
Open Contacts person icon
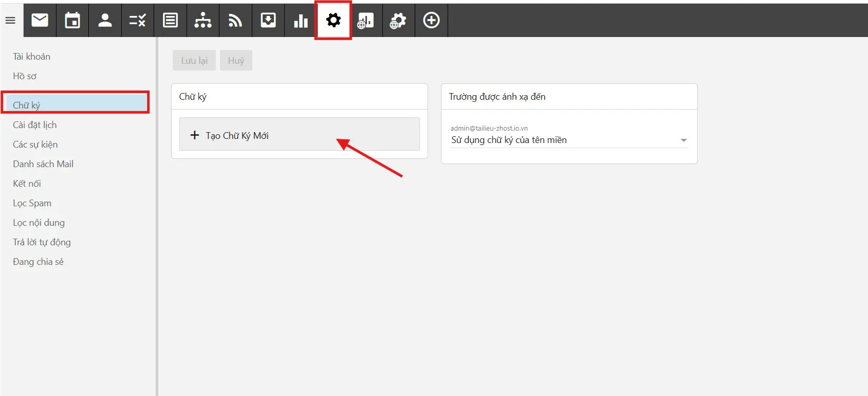coord(105,21)
